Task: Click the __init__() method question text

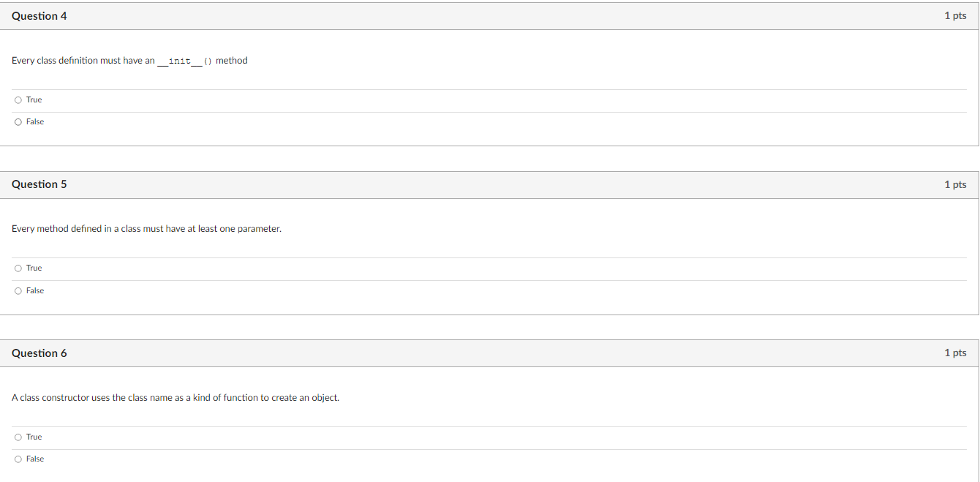Action: 129,61
